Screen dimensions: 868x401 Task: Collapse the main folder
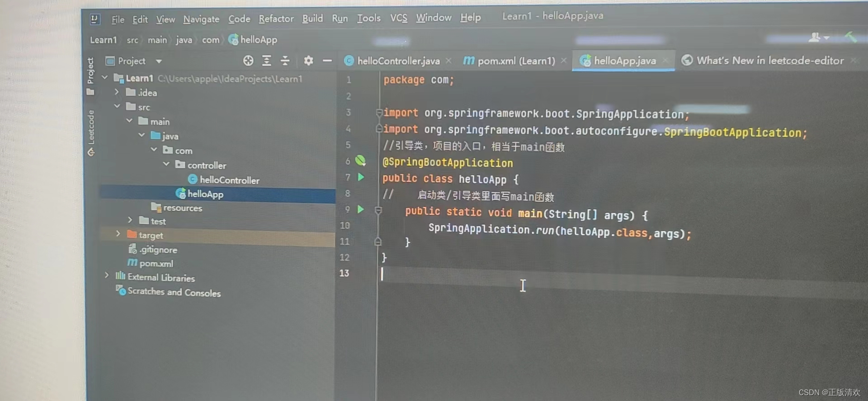click(129, 121)
